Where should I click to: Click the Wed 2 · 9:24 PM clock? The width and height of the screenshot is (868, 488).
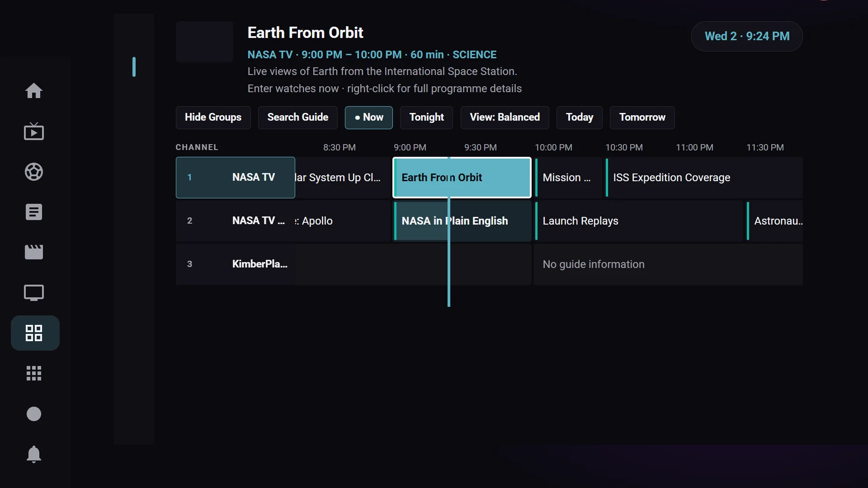[747, 36]
